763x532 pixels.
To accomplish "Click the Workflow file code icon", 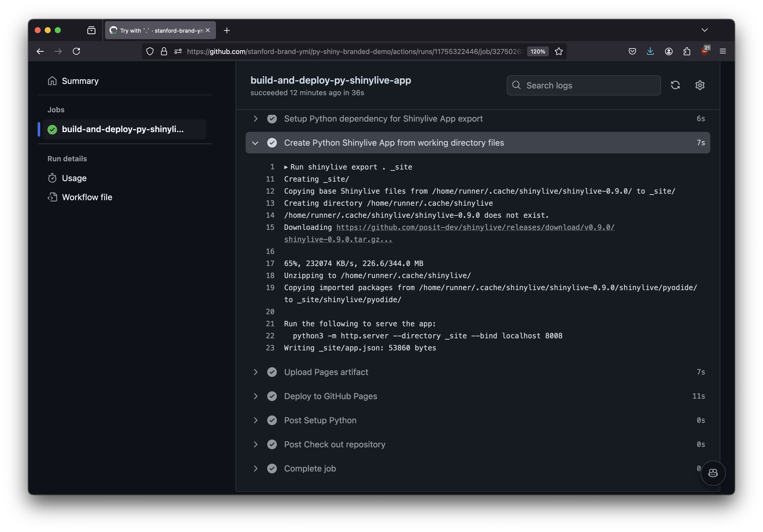I will (52, 197).
